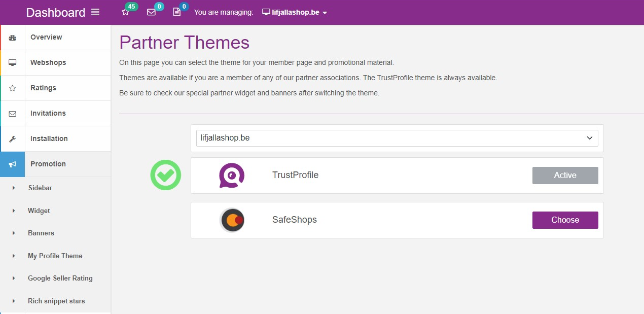Click the Partner Themes heading
Screen dimensions: 644x314
point(185,43)
